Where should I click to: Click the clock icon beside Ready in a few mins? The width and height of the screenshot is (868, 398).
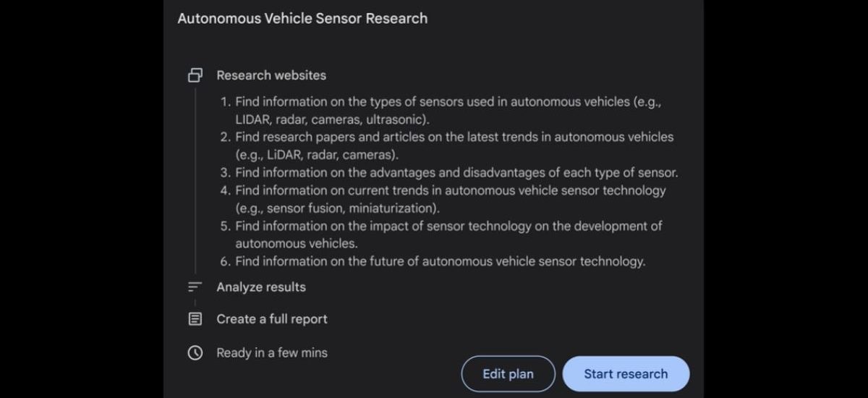pyautogui.click(x=195, y=353)
